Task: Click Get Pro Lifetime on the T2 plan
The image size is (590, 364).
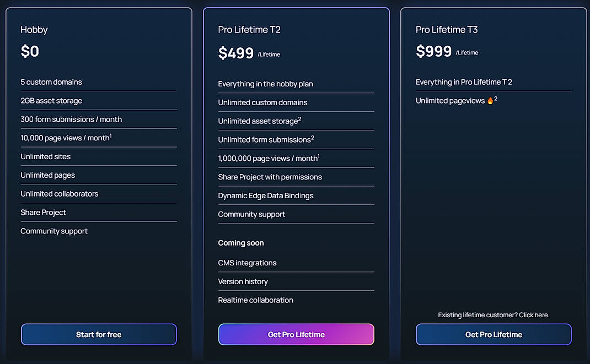Action: pyautogui.click(x=296, y=334)
